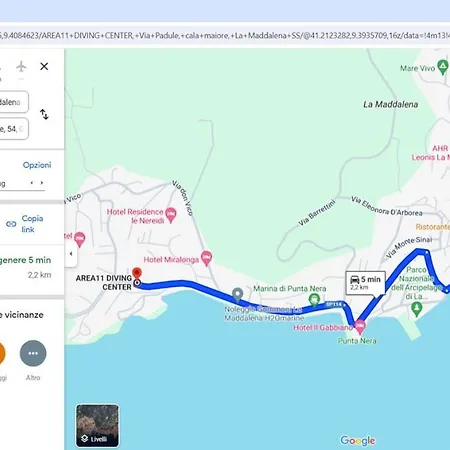Screen dimensions: 450x450
Task: Select the Hotel Miralonga pin
Action: coord(207,259)
